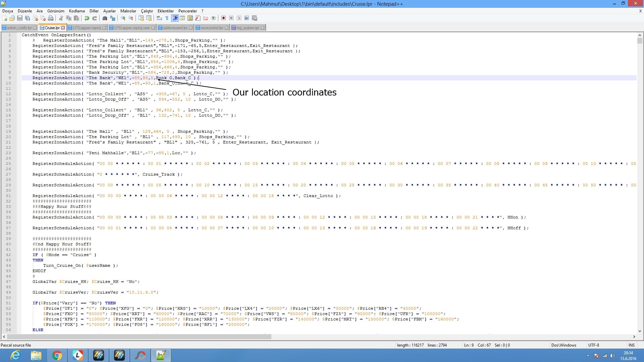Screen dimensions: 644x362
Task: Open the Eklentiler menu
Action: coord(166,11)
